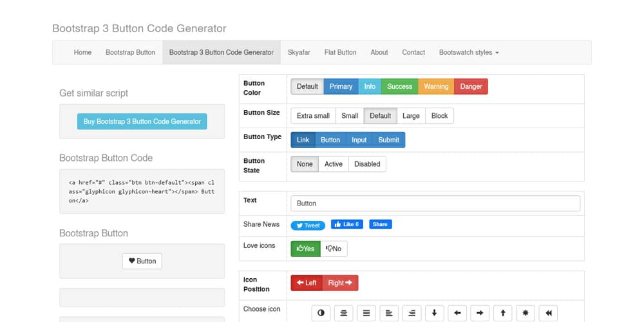
Task: Open the Bootstrap Button nav item
Action: 130,53
